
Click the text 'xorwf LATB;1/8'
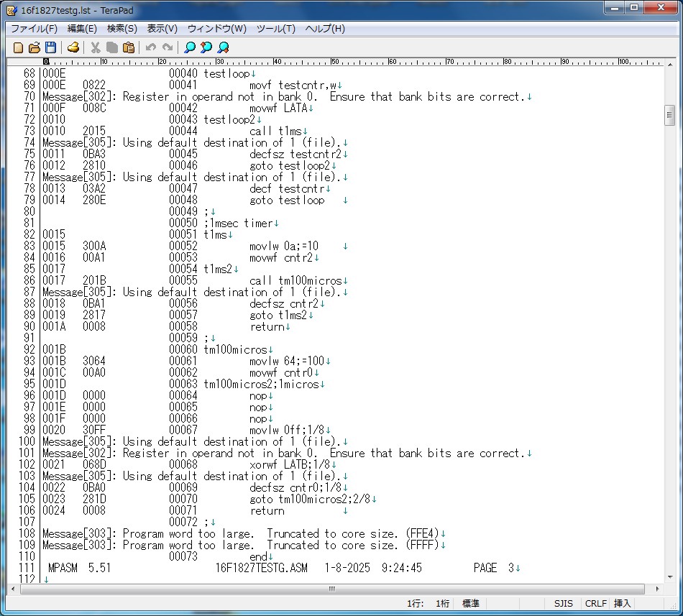click(x=290, y=464)
